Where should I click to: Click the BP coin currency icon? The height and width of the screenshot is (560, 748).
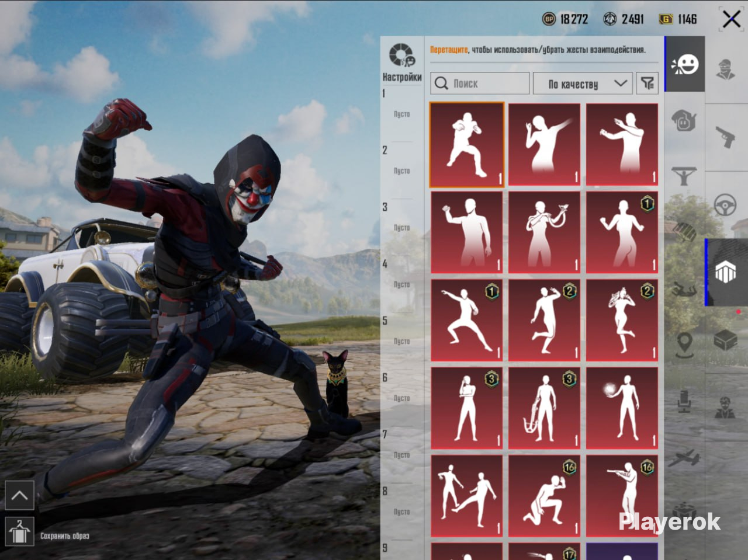[549, 19]
